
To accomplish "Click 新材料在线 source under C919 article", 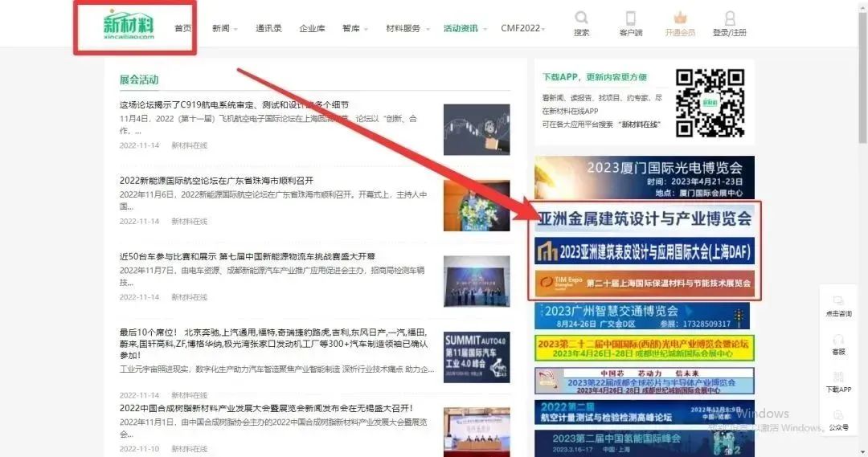I will click(x=189, y=145).
